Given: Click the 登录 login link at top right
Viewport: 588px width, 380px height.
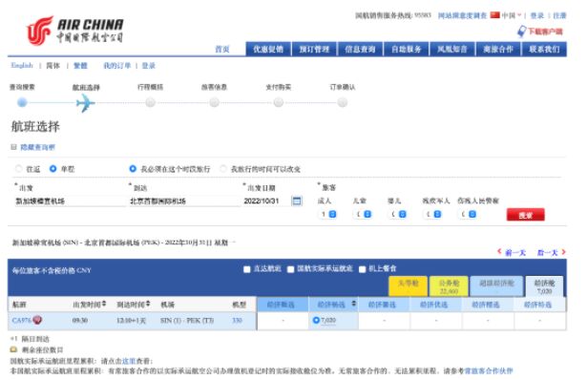Looking at the screenshot, I should (537, 15).
